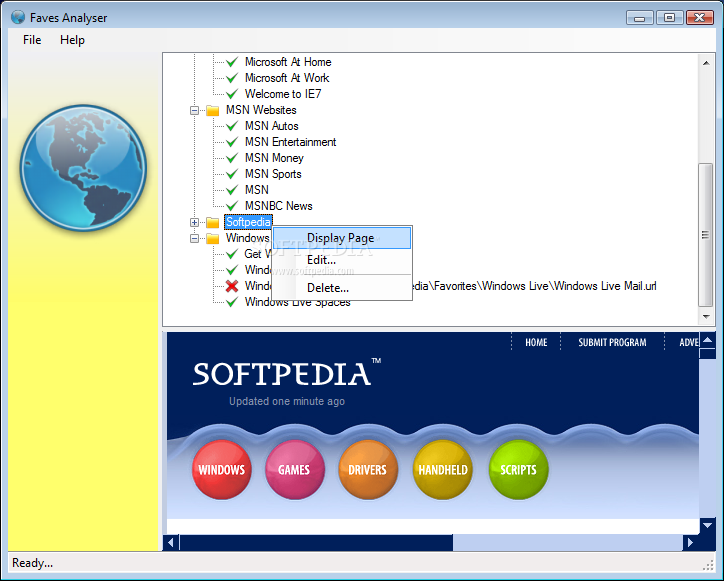Select the MSN Money favorite
The width and height of the screenshot is (724, 581).
click(274, 158)
